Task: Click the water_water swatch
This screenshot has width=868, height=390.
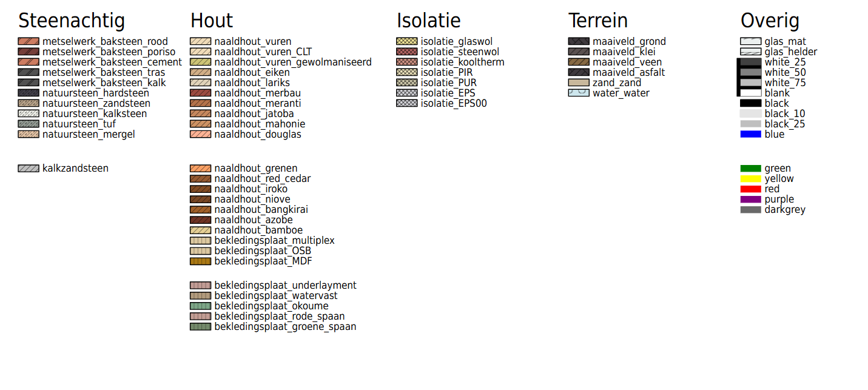Action: pos(579,93)
